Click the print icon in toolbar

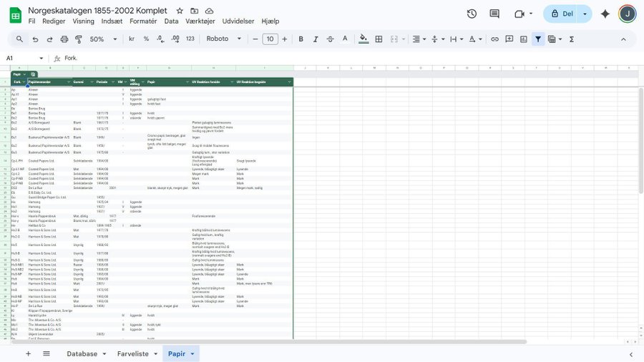(64, 39)
